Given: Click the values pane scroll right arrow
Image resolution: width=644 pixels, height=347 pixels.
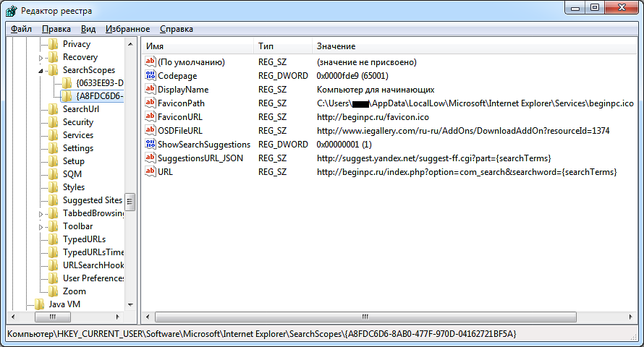Looking at the screenshot, I should coord(631,317).
